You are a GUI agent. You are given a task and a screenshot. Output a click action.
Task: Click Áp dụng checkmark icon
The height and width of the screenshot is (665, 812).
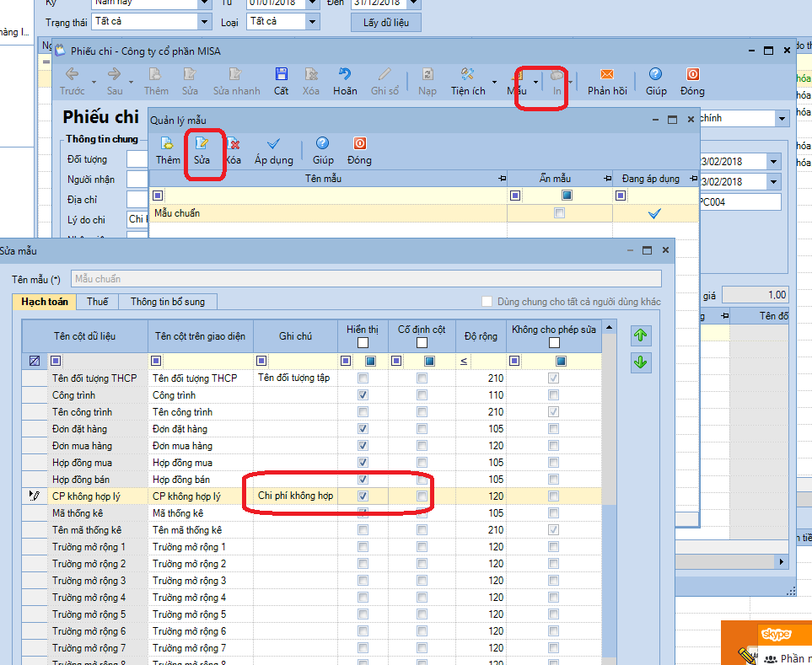coord(273,143)
